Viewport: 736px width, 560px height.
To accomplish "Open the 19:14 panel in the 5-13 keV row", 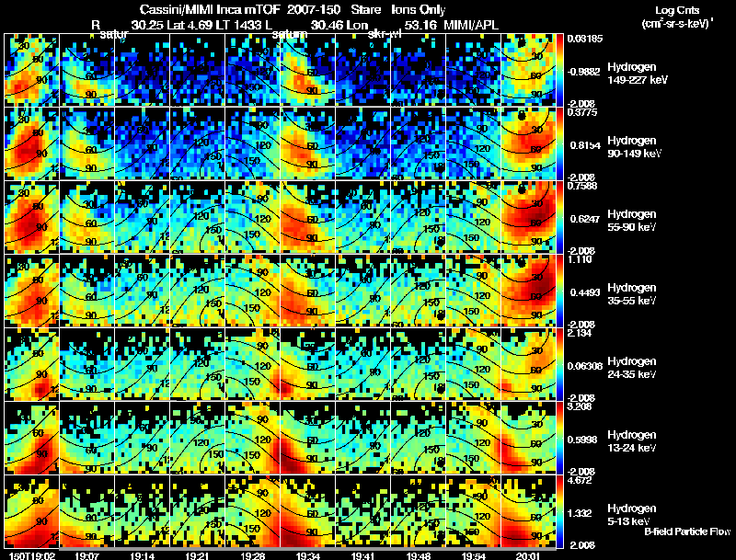I will coord(143,511).
